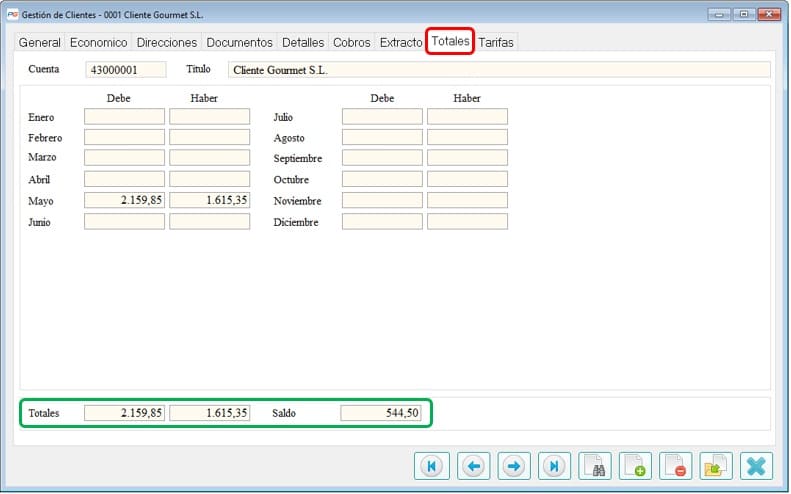The width and height of the screenshot is (791, 494).
Task: Switch to the Documentos tab
Action: coord(239,42)
